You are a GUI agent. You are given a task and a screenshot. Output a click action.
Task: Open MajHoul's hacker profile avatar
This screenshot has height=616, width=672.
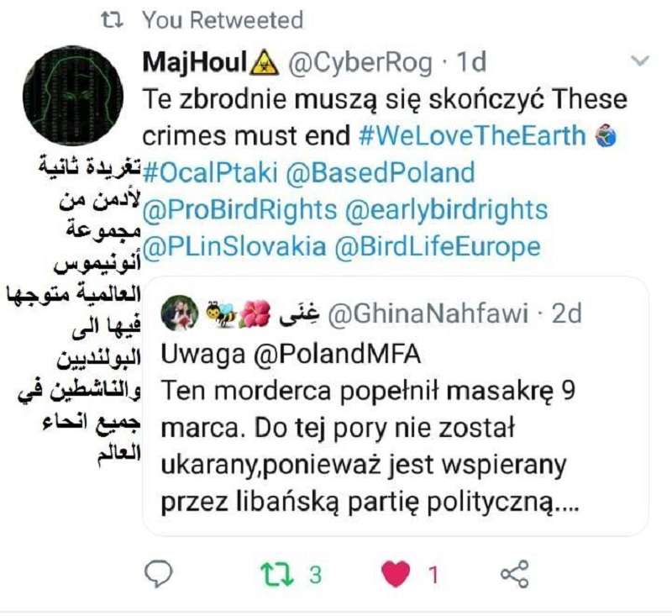73,95
